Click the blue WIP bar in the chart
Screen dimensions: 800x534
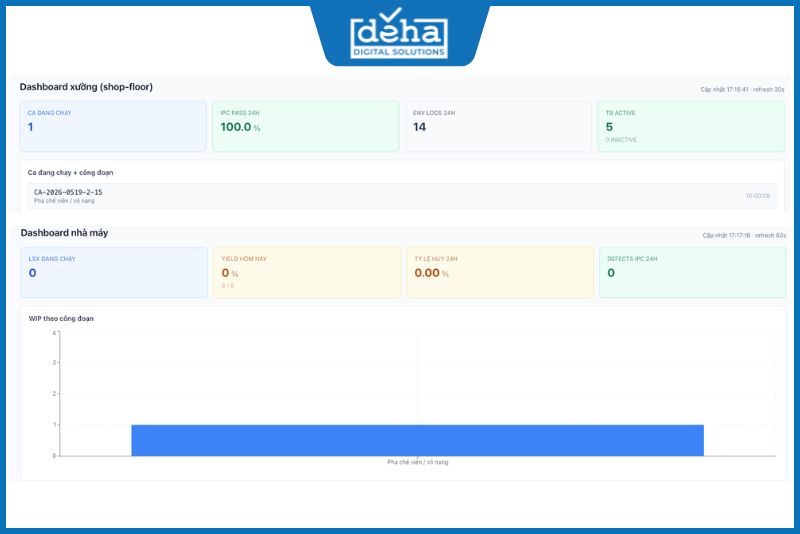point(417,440)
